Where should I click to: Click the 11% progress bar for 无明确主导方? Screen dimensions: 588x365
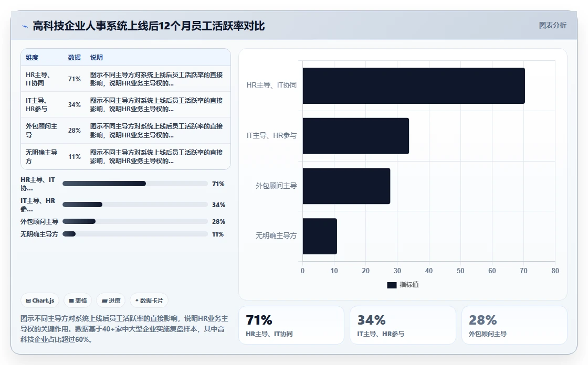pyautogui.click(x=135, y=234)
